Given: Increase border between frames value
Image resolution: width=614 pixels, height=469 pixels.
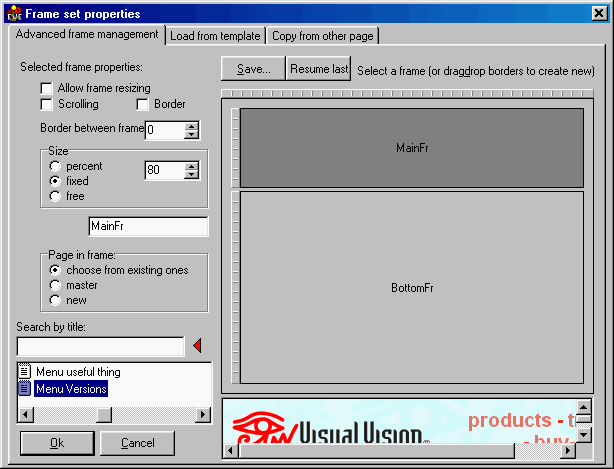Looking at the screenshot, I should [192, 126].
